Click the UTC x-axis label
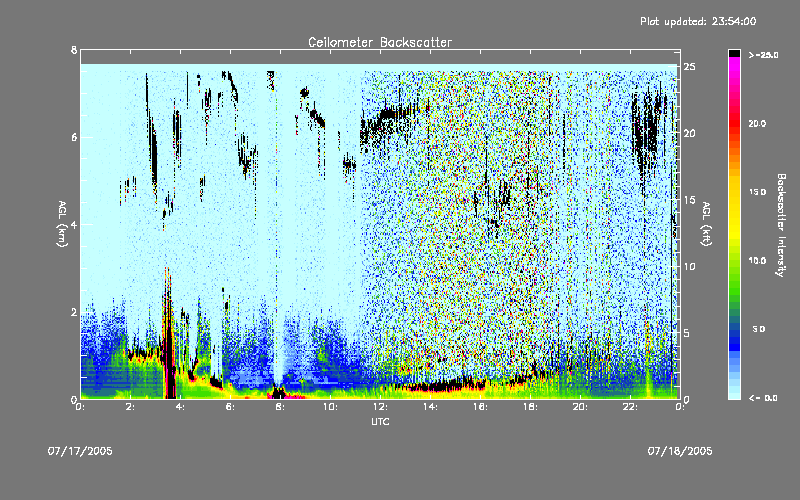The width and height of the screenshot is (800, 500). [x=380, y=421]
